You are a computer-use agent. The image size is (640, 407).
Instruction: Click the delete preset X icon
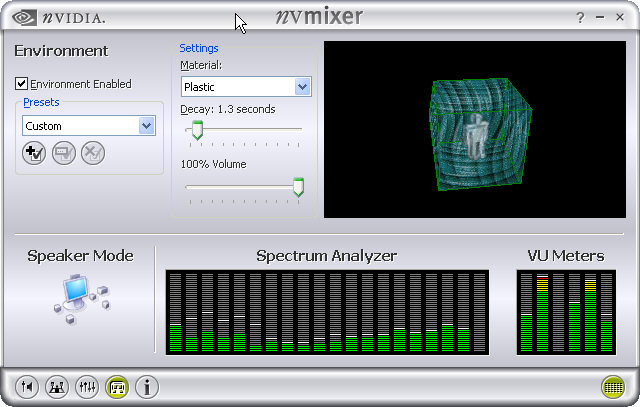(93, 153)
